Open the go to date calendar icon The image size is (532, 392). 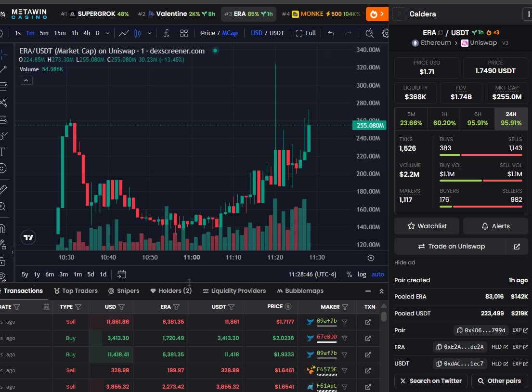pos(121,274)
